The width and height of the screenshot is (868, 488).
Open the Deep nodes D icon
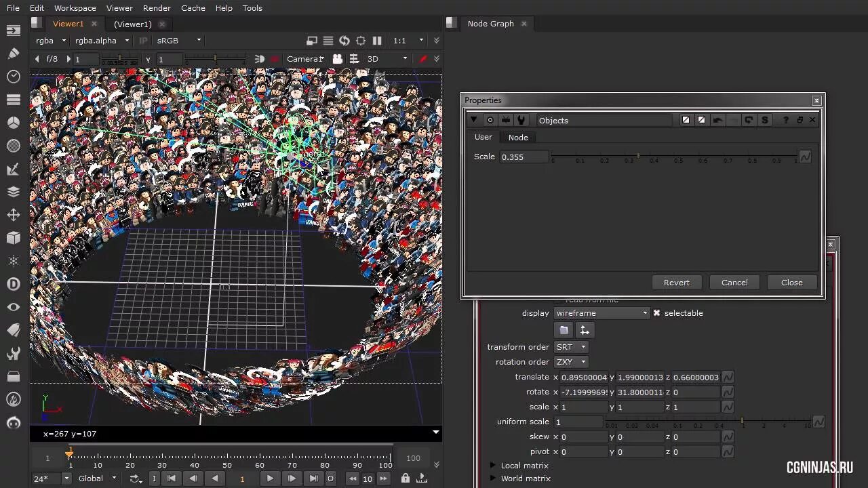pos(14,284)
